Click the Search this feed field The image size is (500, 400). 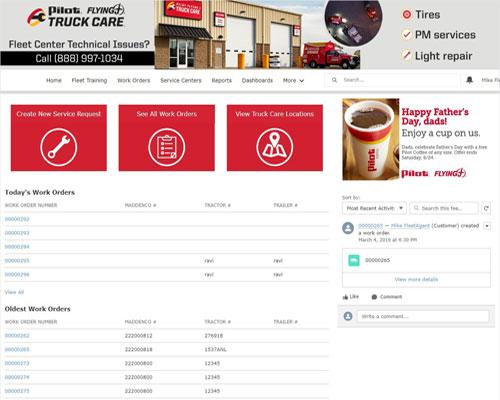pos(444,208)
